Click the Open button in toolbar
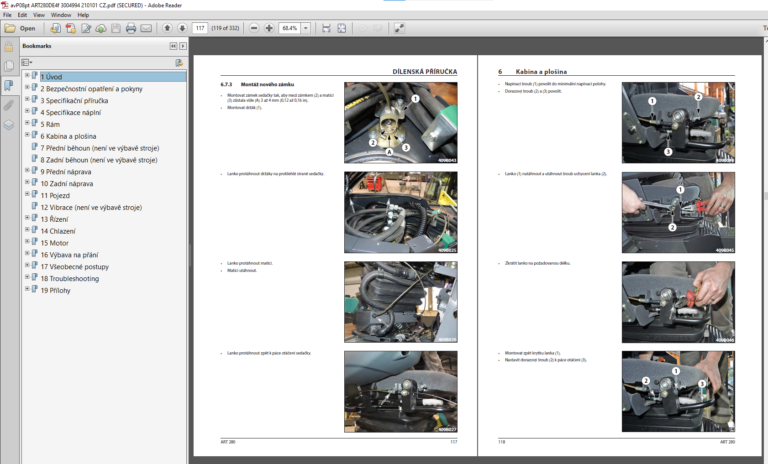 [x=20, y=28]
